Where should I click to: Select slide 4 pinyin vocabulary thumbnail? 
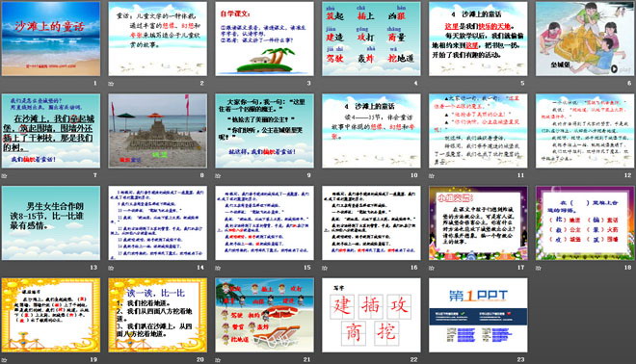click(371, 39)
